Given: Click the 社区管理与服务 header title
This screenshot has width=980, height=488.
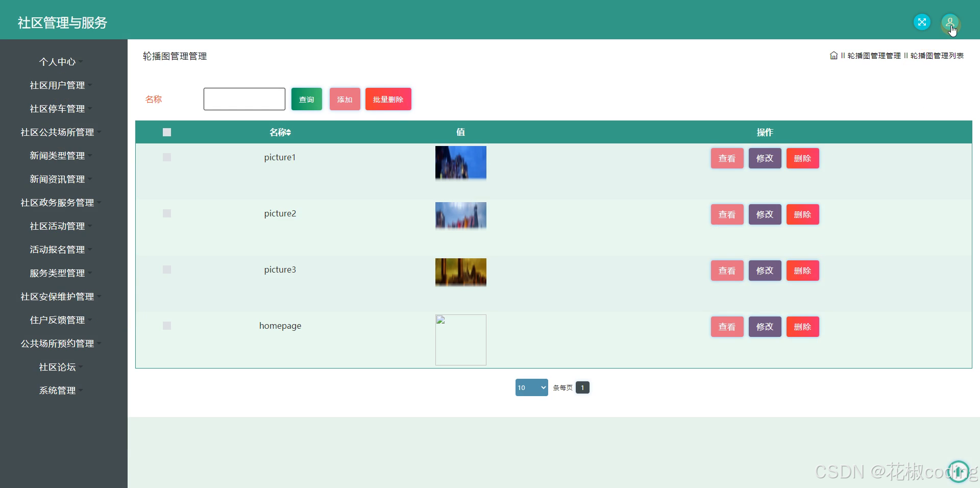Looking at the screenshot, I should click(x=62, y=22).
